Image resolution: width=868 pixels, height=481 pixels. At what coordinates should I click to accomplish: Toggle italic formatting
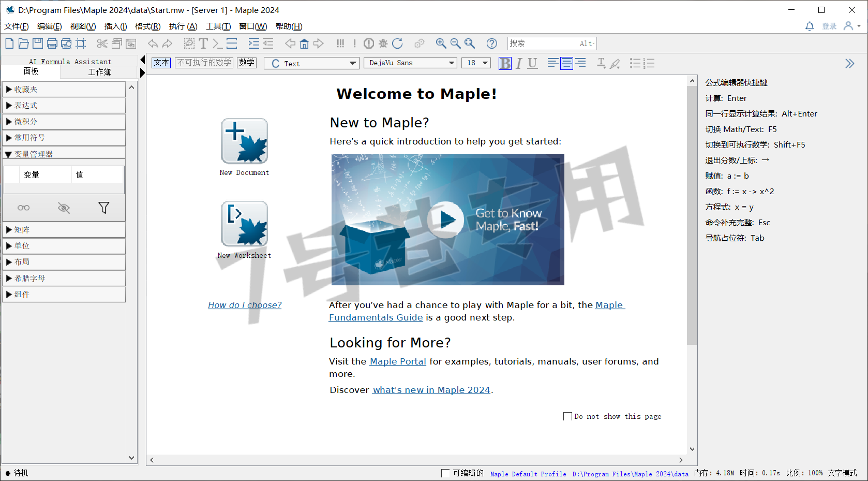click(519, 63)
